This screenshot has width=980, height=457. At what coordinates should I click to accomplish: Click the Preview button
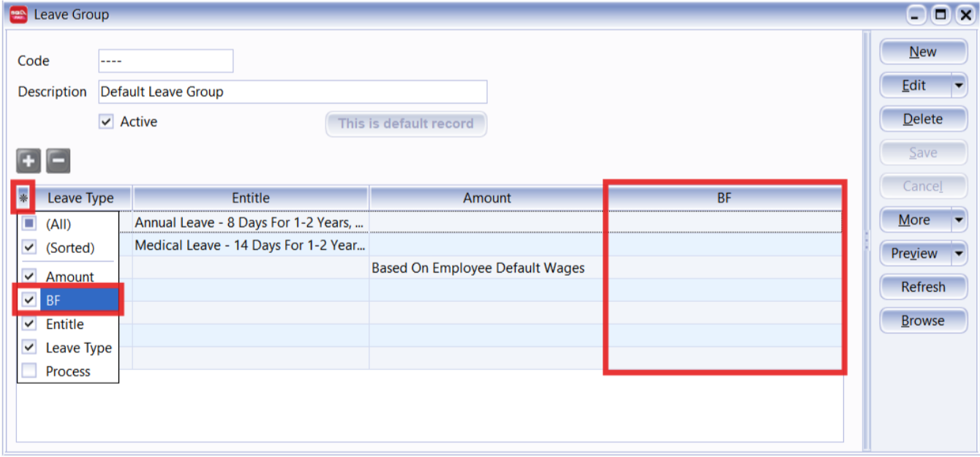point(915,254)
